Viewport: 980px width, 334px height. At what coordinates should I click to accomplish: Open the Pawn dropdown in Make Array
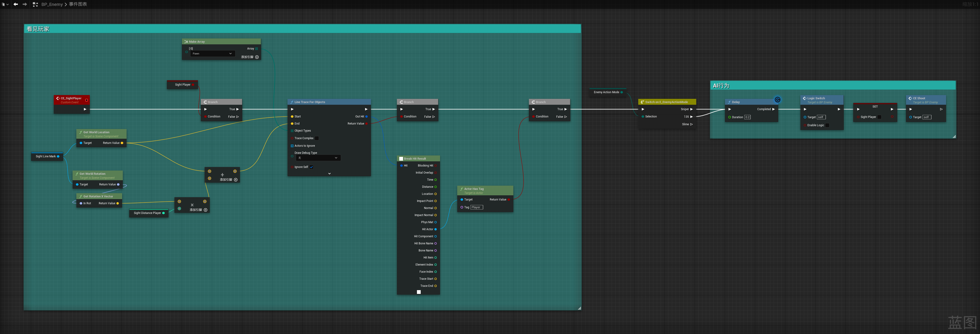click(212, 54)
